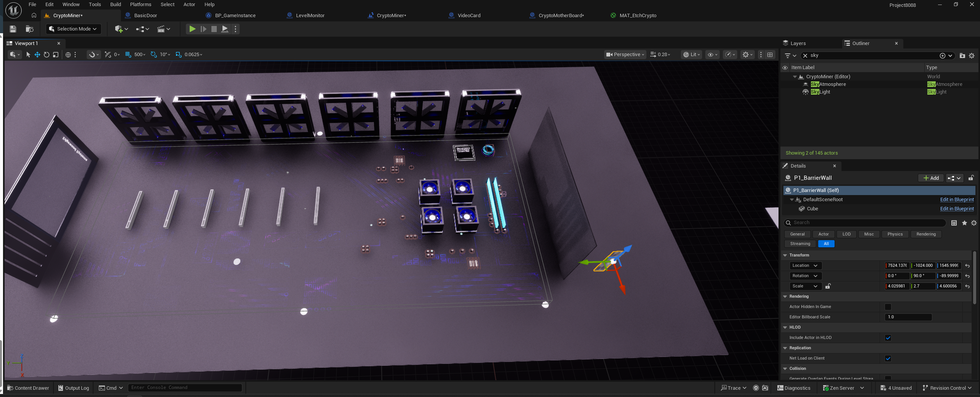Select SkyAtmosphere actor in Outliner
Image resolution: width=980 pixels, height=397 pixels.
tap(828, 84)
